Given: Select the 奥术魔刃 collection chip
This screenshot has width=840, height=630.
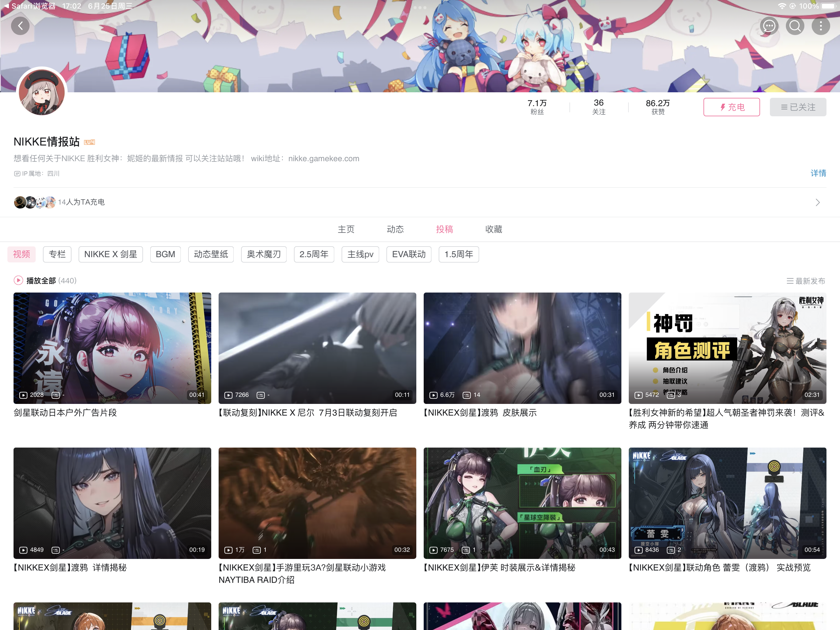Looking at the screenshot, I should click(x=263, y=254).
